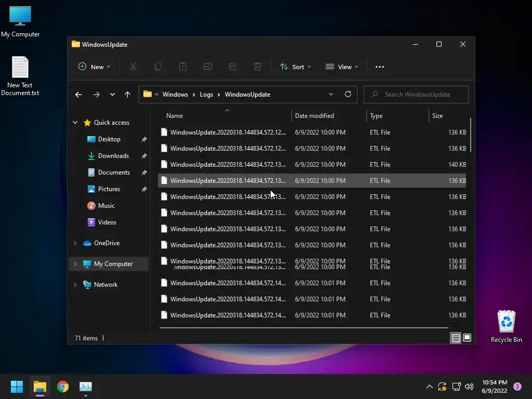Click the Search WindowsUpdate field
The image size is (532, 399).
[416, 95]
